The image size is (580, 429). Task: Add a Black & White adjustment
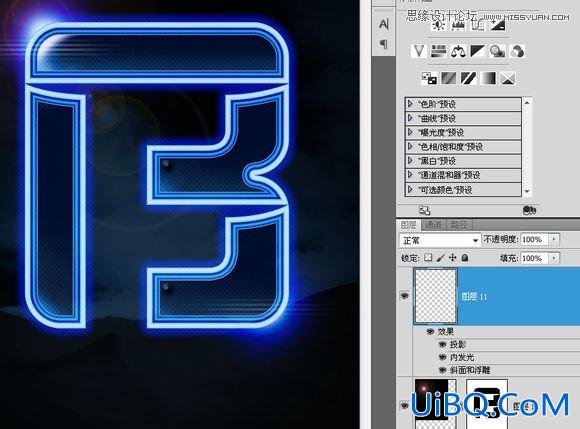478,51
